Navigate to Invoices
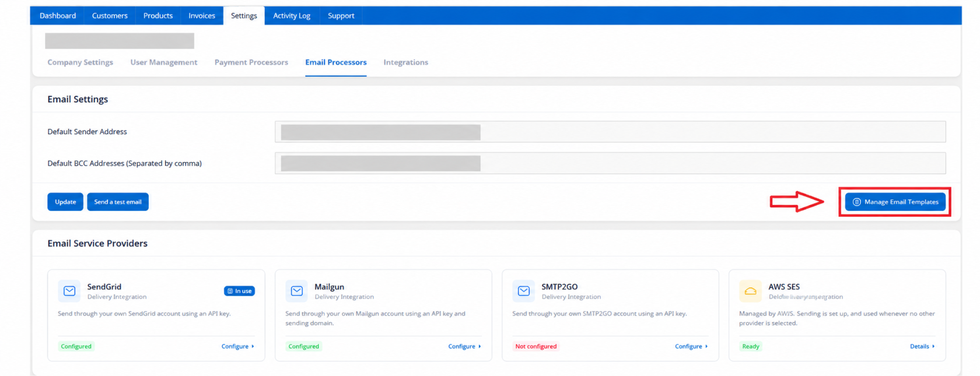Screen dimensions: 980x376 pyautogui.click(x=202, y=16)
